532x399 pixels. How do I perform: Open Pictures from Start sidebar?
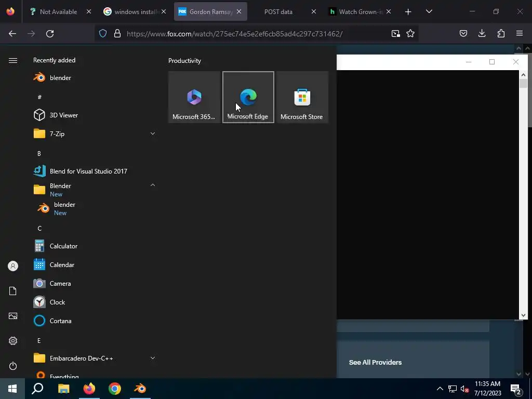click(13, 316)
